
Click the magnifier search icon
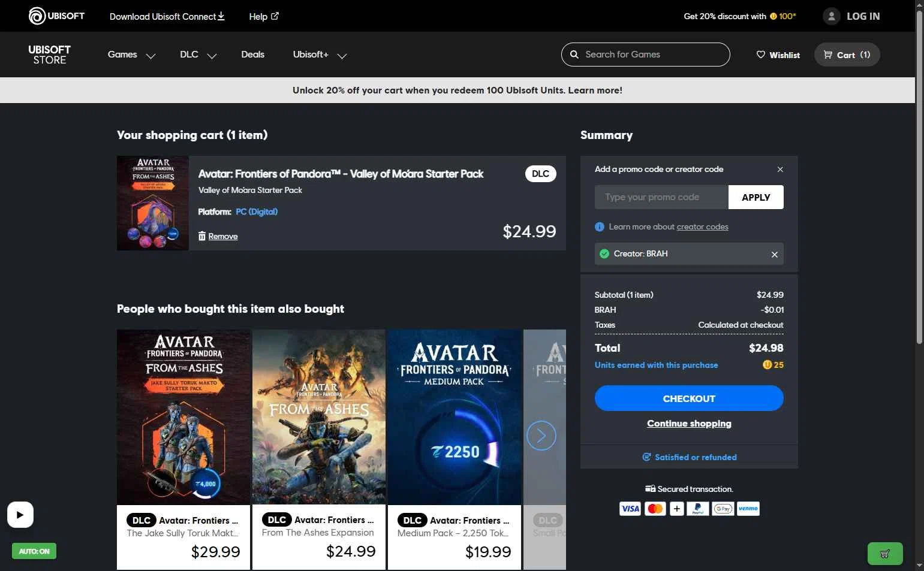pyautogui.click(x=574, y=55)
